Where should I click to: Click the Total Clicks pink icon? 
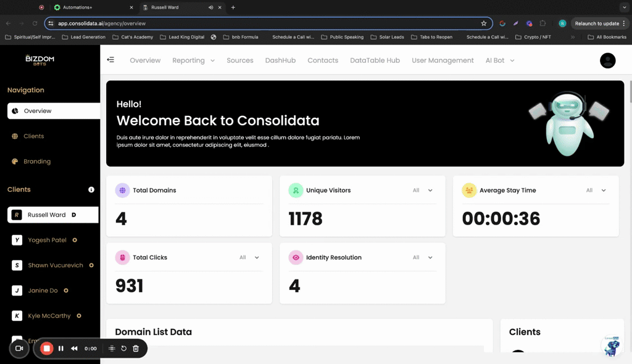[x=123, y=257]
